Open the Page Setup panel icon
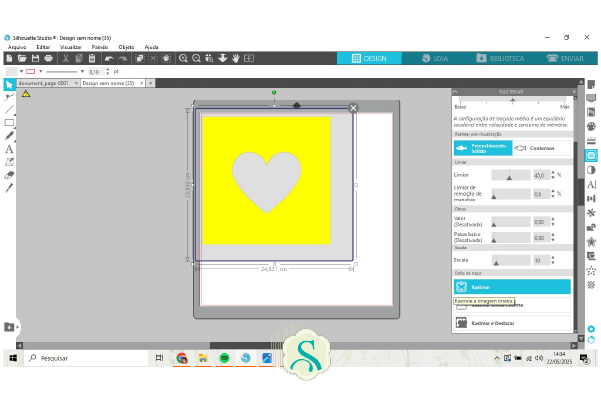This screenshot has width=601, height=400. click(591, 84)
